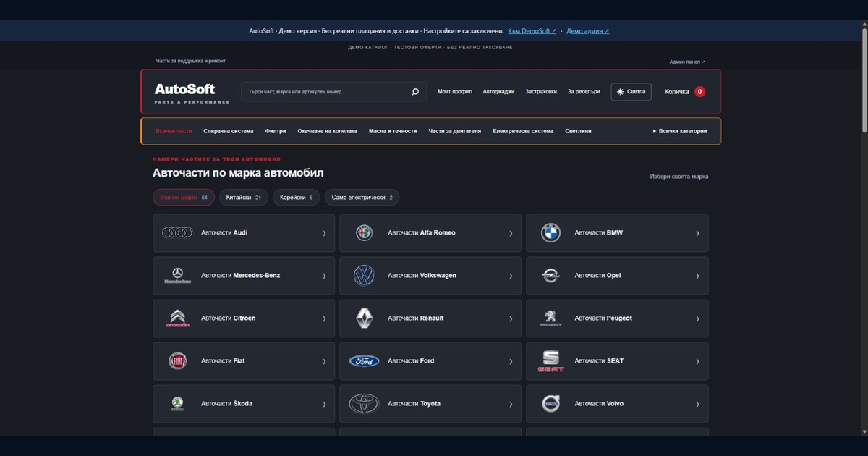Open Масла и течности category
The image size is (868, 456).
[x=393, y=131]
